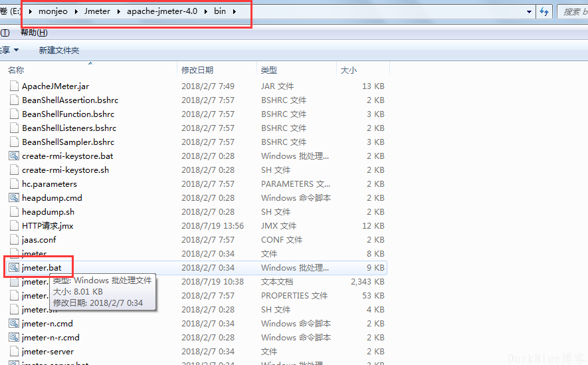The image size is (588, 365).
Task: Click the BeanShellFunction.bshrc file icon
Action: tap(14, 114)
